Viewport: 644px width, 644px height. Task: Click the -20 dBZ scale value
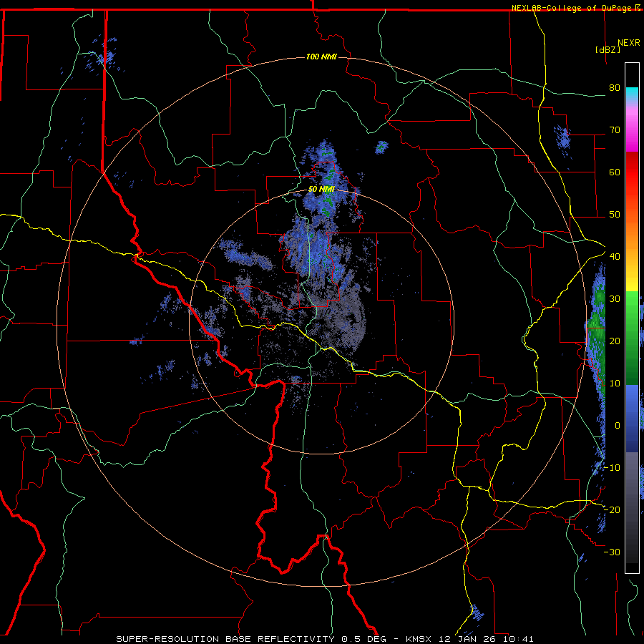[x=612, y=509]
